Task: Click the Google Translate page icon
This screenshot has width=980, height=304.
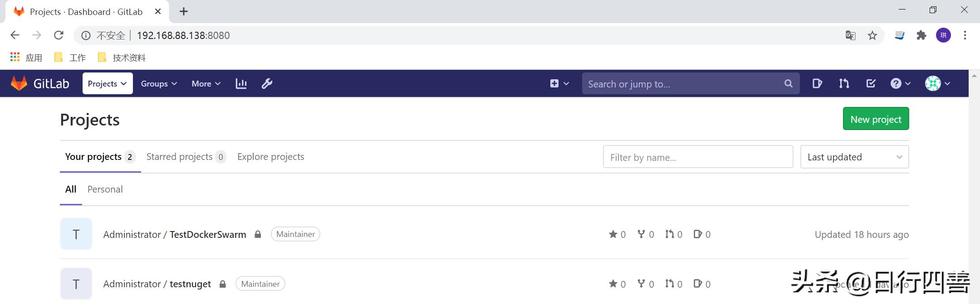Action: pos(850,35)
